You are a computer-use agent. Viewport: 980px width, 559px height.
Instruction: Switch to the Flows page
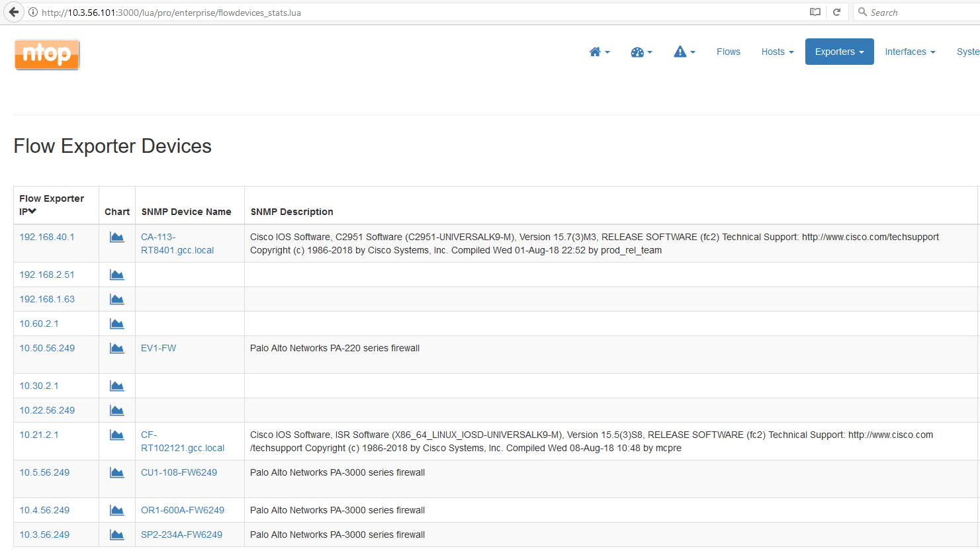tap(728, 52)
